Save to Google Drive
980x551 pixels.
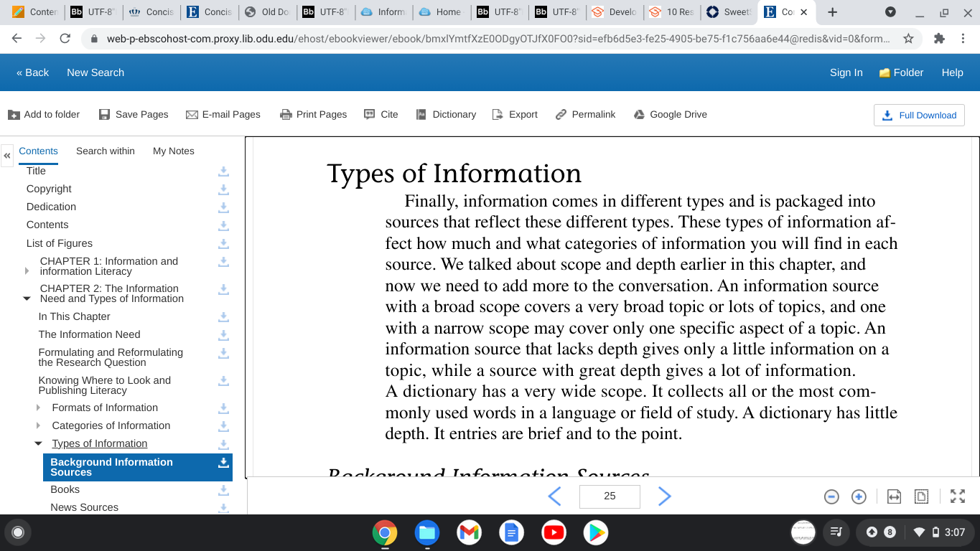click(x=671, y=114)
